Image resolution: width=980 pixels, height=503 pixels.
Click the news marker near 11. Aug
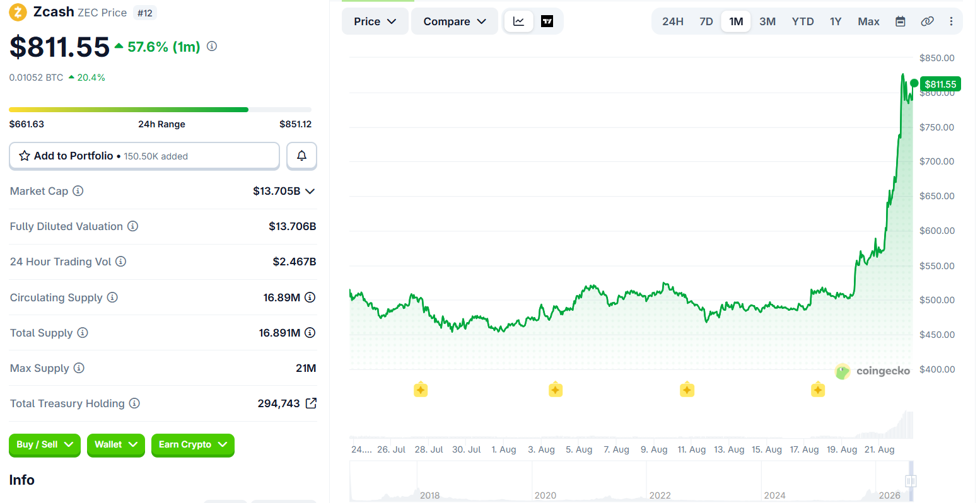(x=687, y=390)
